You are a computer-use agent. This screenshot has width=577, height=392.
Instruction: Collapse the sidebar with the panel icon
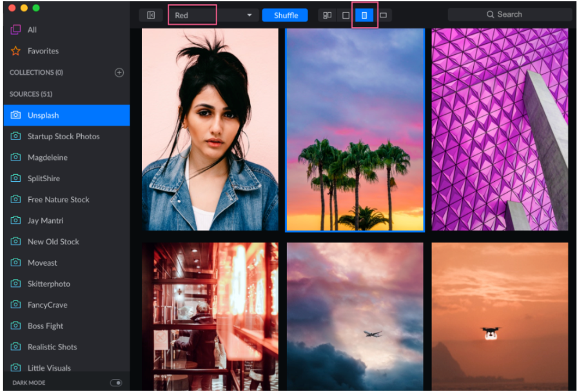click(x=151, y=15)
